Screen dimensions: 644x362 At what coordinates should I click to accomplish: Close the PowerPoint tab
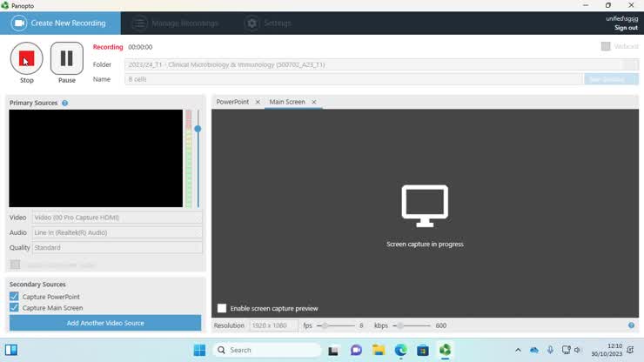point(258,102)
